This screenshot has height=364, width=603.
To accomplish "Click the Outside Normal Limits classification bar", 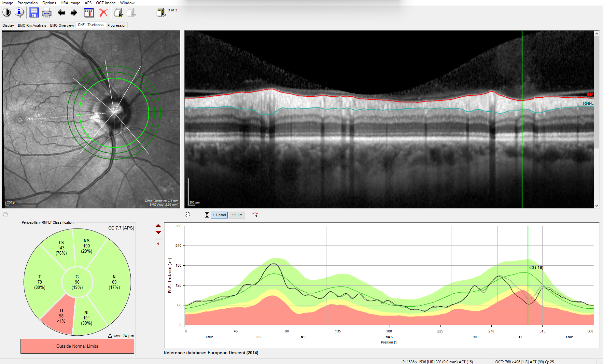I will (77, 346).
